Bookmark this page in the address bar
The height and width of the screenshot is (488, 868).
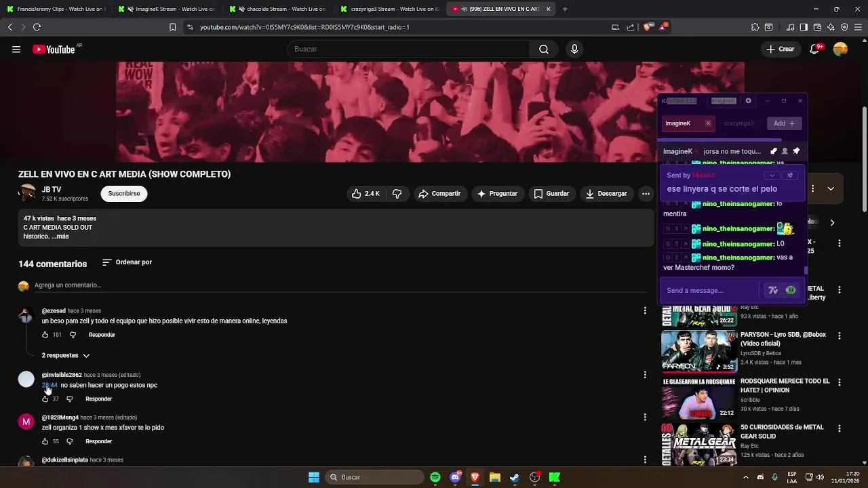pyautogui.click(x=172, y=27)
